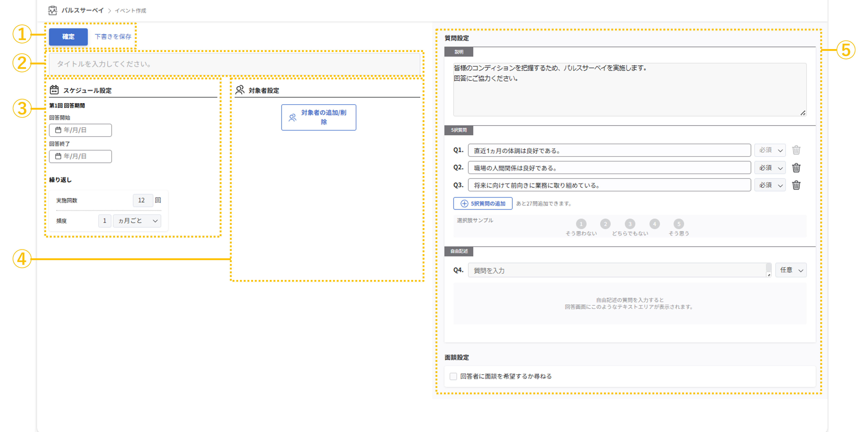Click the title input field
This screenshot has height=432, width=868.
click(234, 64)
